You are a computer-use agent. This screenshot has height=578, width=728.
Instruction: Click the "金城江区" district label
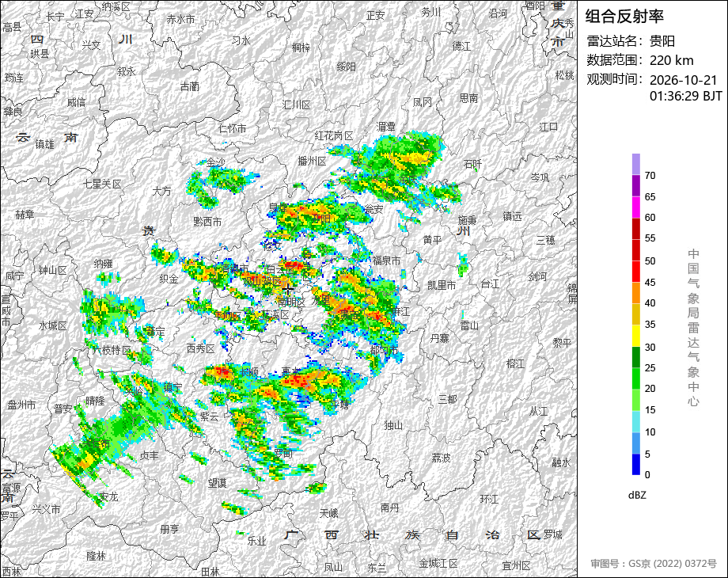pos(438,564)
